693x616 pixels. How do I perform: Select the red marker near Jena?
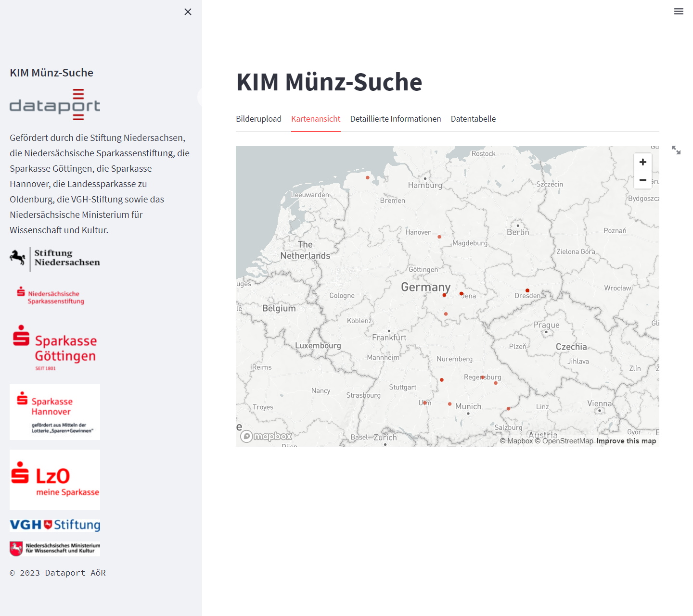pos(462,293)
